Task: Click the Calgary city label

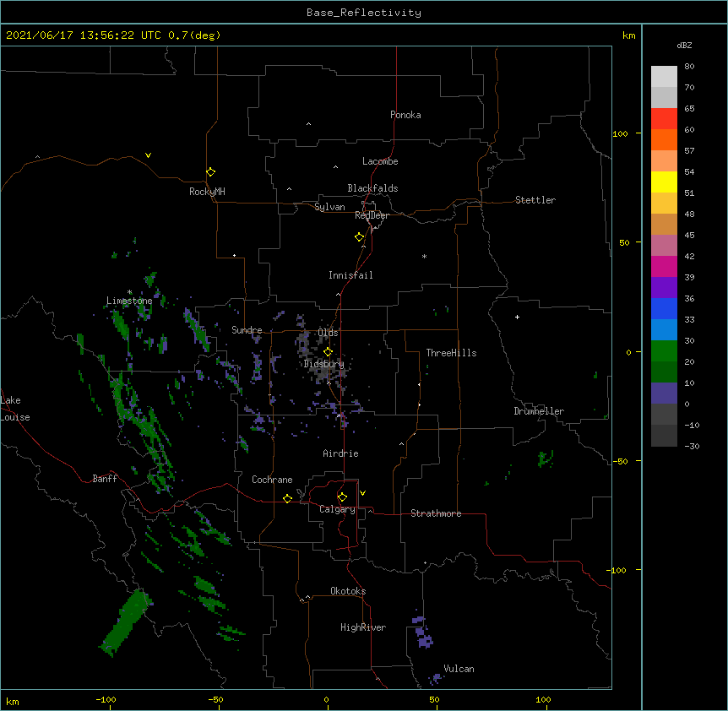Action: (337, 509)
